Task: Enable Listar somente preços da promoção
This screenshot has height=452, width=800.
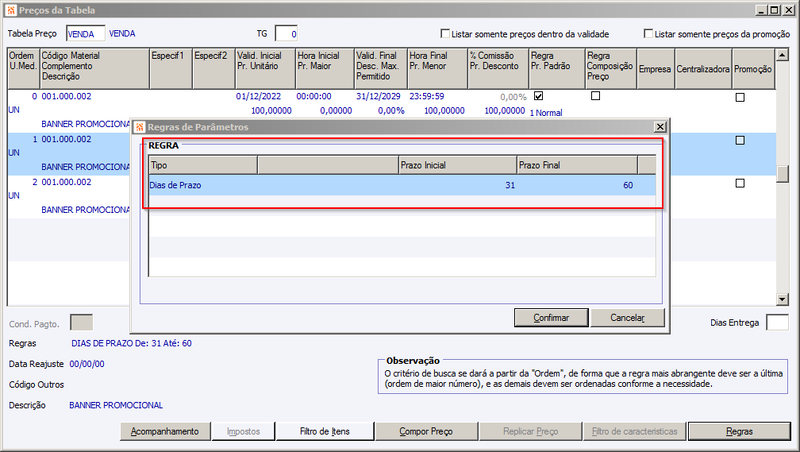Action: click(x=648, y=33)
